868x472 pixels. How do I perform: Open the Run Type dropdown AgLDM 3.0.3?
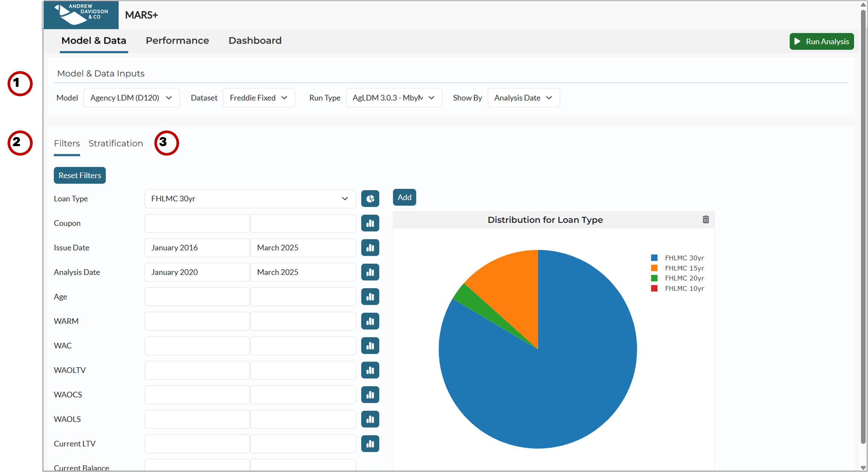pos(394,98)
